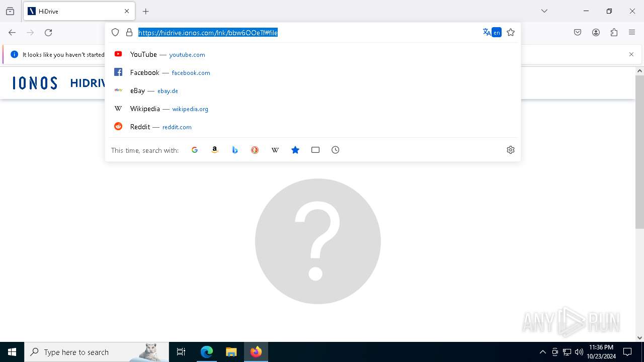Screen dimensions: 644x362
Task: Bookmark this page with the star
Action: point(511,33)
